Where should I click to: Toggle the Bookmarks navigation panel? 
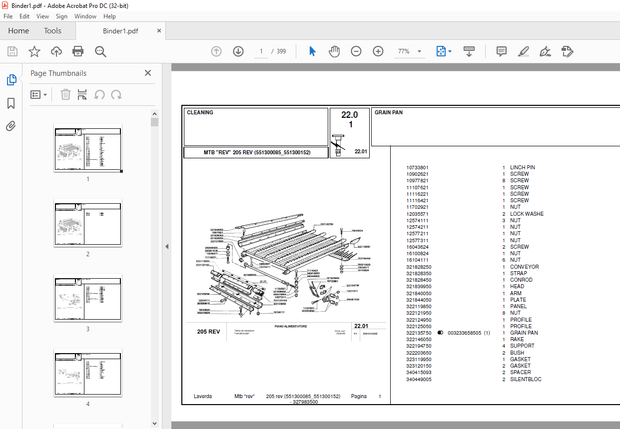[x=12, y=103]
